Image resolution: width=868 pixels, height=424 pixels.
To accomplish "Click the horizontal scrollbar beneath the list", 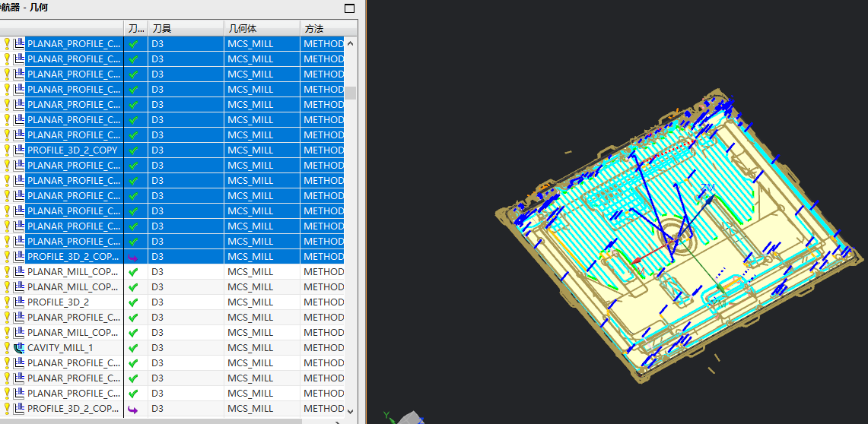I will (x=151, y=421).
